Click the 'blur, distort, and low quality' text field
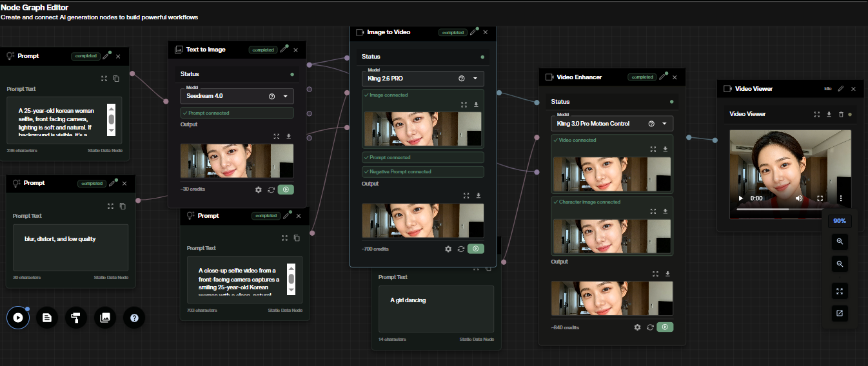This screenshot has width=868, height=366. click(x=70, y=247)
